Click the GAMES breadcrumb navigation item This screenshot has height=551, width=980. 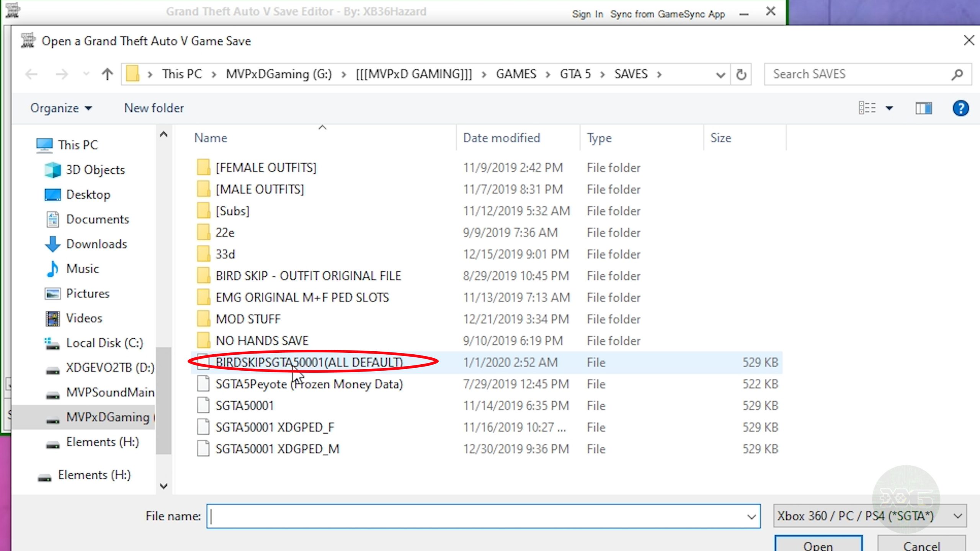[516, 73]
